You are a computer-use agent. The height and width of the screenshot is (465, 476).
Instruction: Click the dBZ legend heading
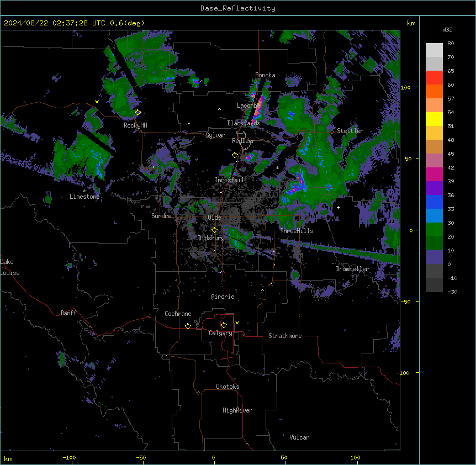447,29
